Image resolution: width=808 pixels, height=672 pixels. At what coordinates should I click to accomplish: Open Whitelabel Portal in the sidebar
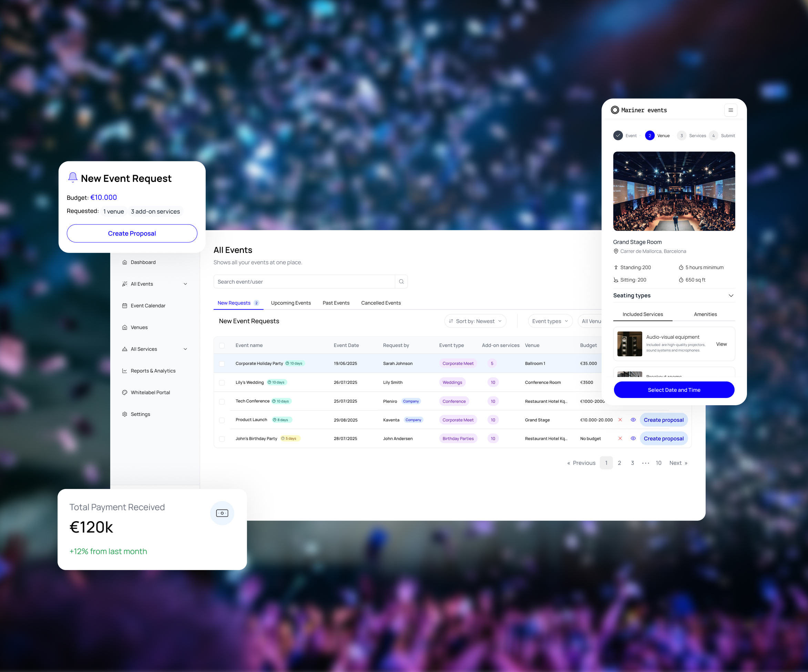150,393
